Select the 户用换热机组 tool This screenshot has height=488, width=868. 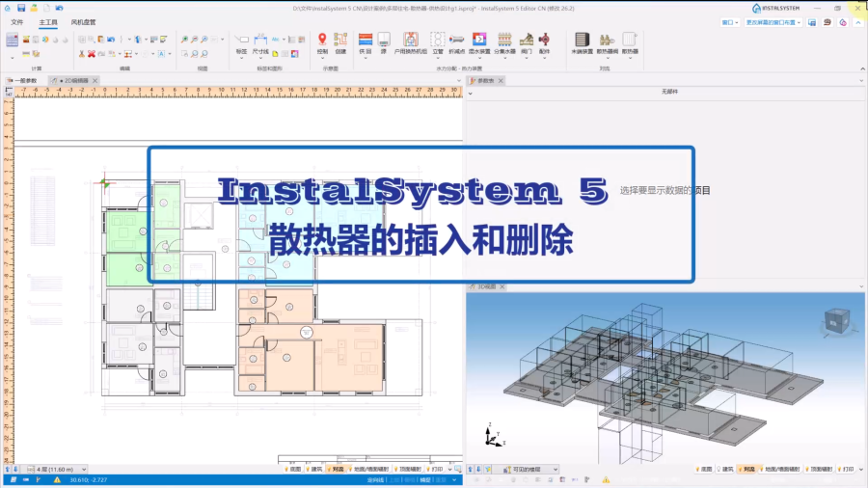pos(410,43)
